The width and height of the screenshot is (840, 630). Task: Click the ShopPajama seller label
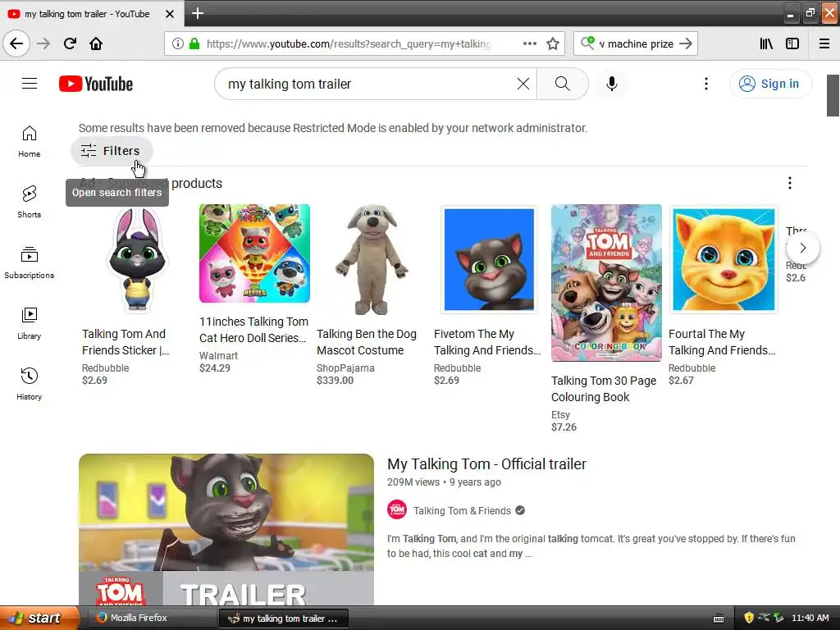pyautogui.click(x=345, y=368)
